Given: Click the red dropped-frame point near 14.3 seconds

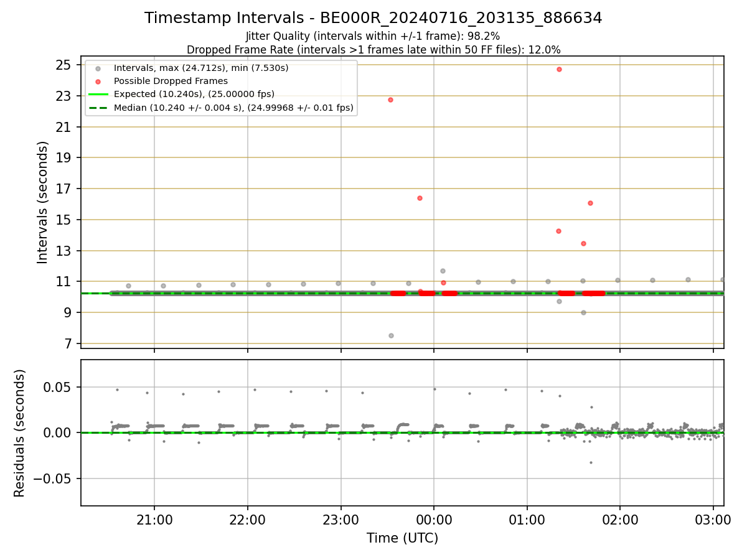Looking at the screenshot, I should coord(558,231).
